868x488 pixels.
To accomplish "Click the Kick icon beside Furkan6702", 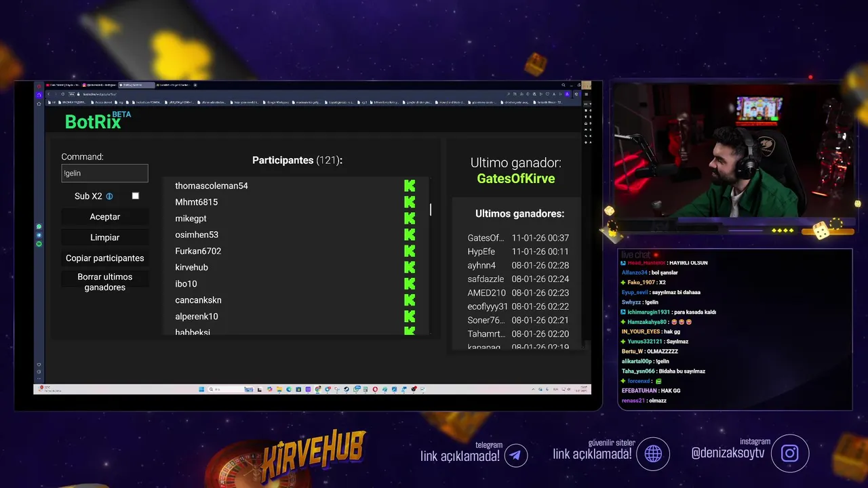I will point(410,251).
